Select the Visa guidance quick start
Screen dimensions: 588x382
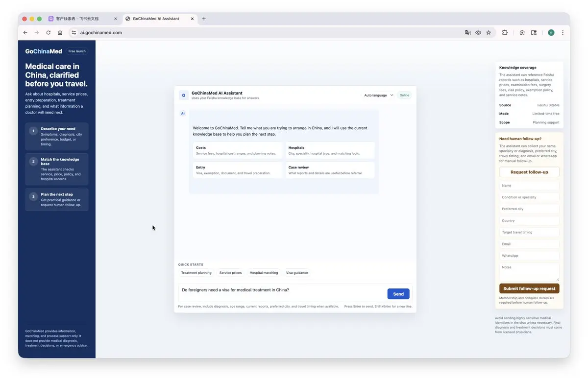coord(297,273)
